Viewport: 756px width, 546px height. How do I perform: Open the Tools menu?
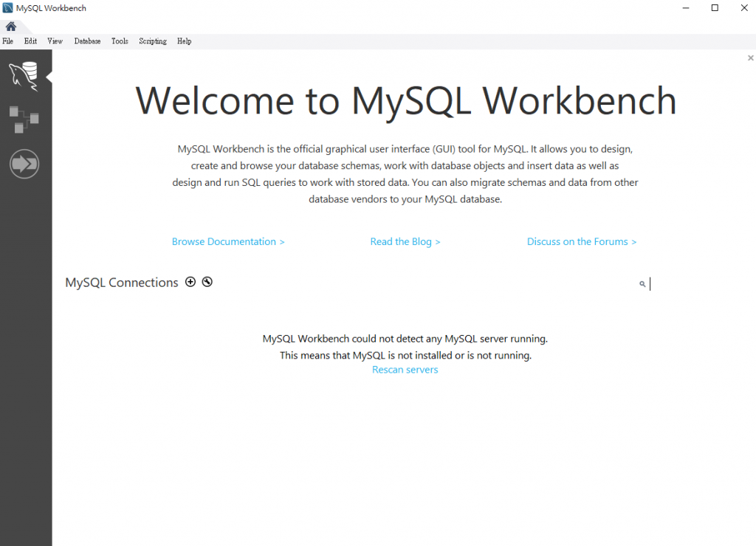[x=120, y=41]
